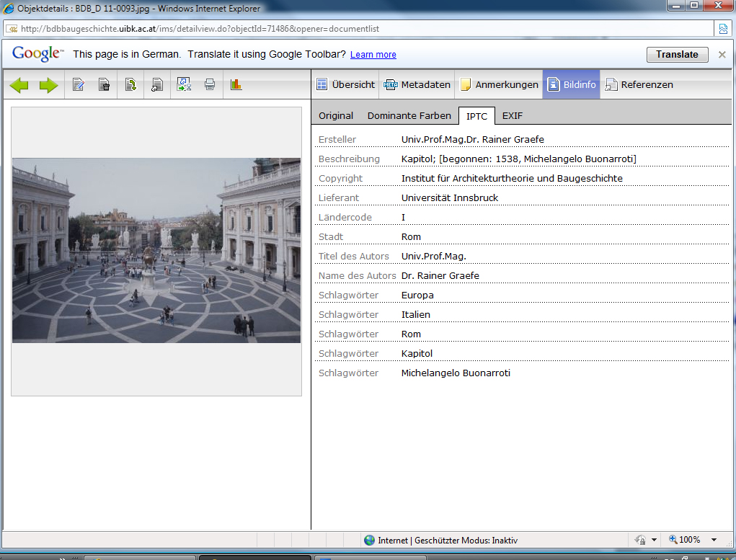Switch to the Dominante Farben tab
736x560 pixels.
pos(409,115)
